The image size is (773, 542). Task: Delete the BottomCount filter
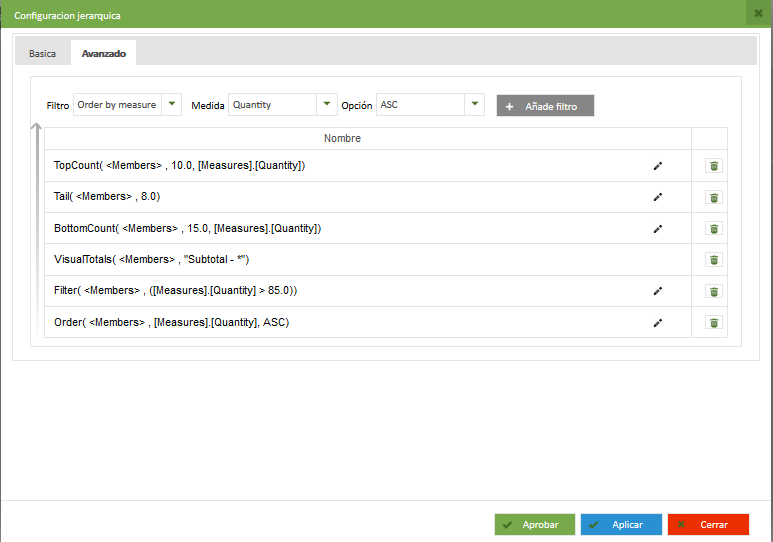[x=713, y=229]
